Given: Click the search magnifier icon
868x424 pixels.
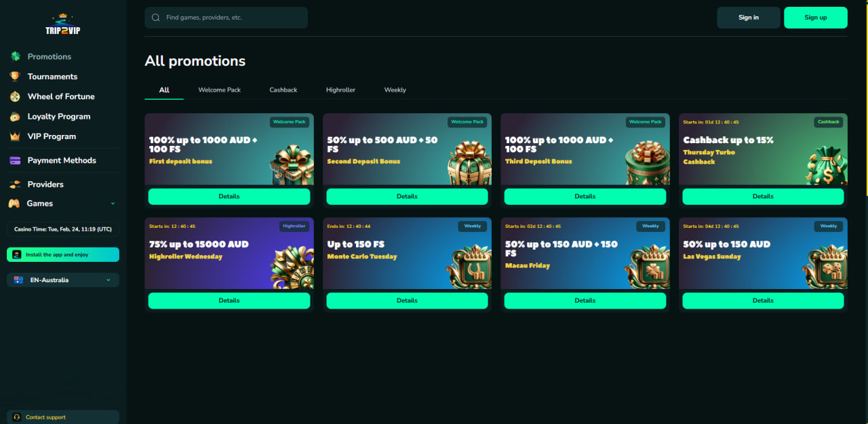Looking at the screenshot, I should pos(156,18).
